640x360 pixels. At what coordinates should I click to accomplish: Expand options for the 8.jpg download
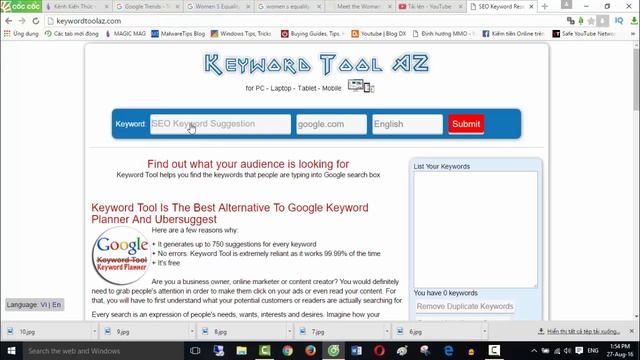pos(289,331)
